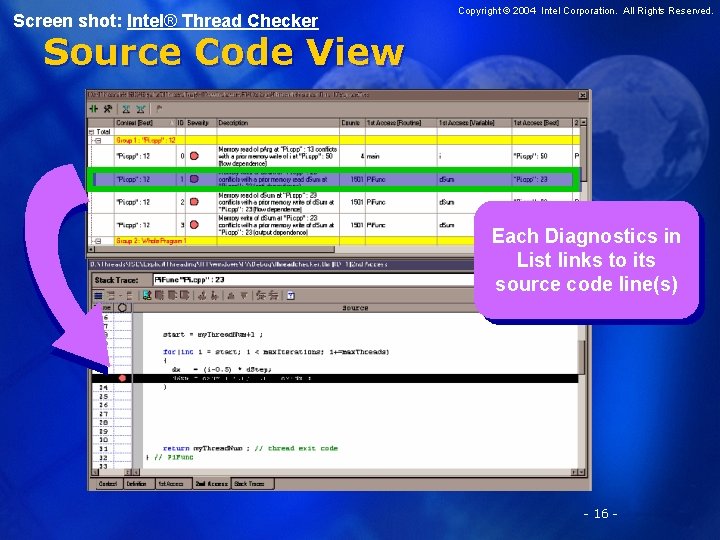Open the Stack Trace tab
The image size is (720, 540).
(252, 484)
